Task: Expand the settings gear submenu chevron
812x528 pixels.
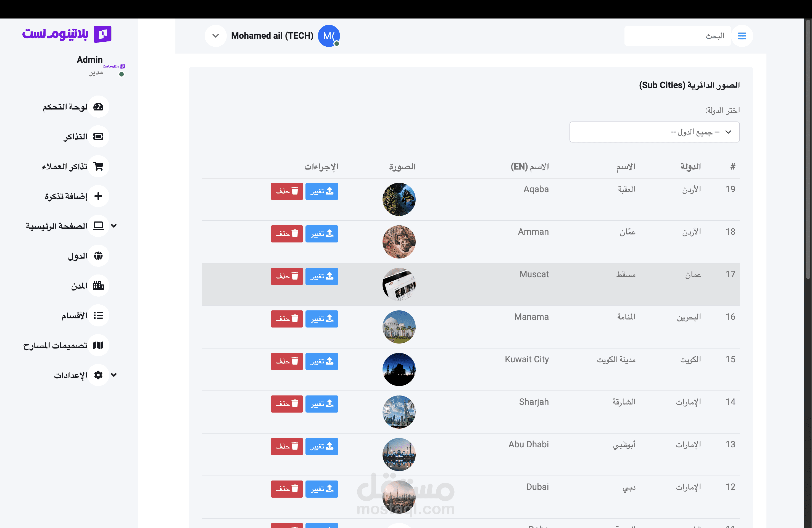Action: [x=114, y=375]
